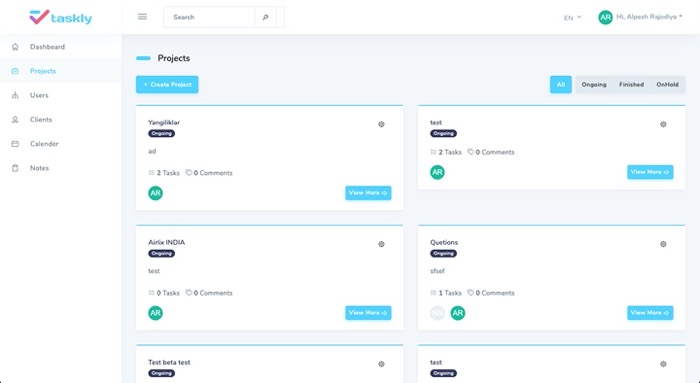Click Ongoing badge on Yangiliklar card
Viewport: 700px width, 383px height.
(x=162, y=133)
